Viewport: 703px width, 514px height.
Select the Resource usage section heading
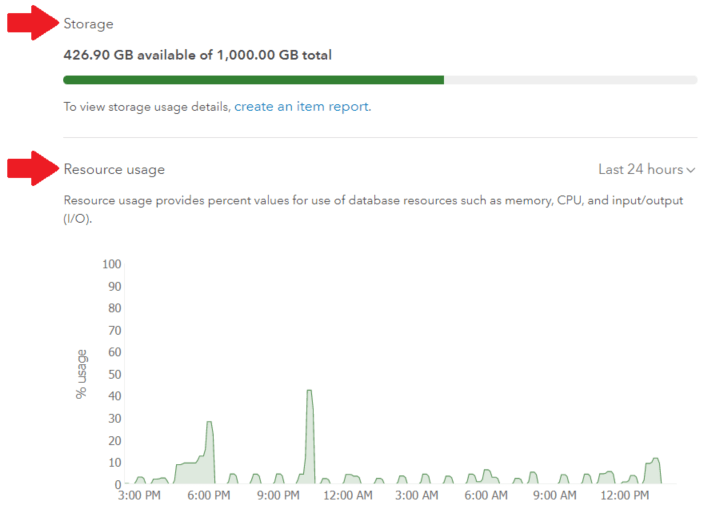(x=114, y=169)
